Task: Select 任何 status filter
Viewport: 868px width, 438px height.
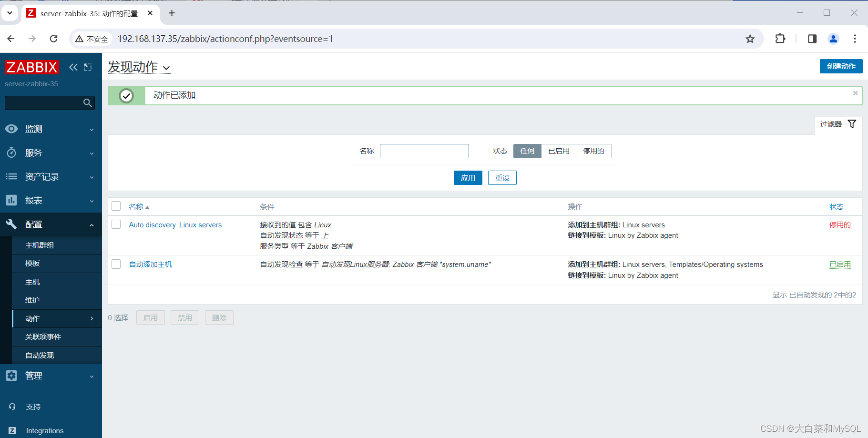Action: click(527, 151)
